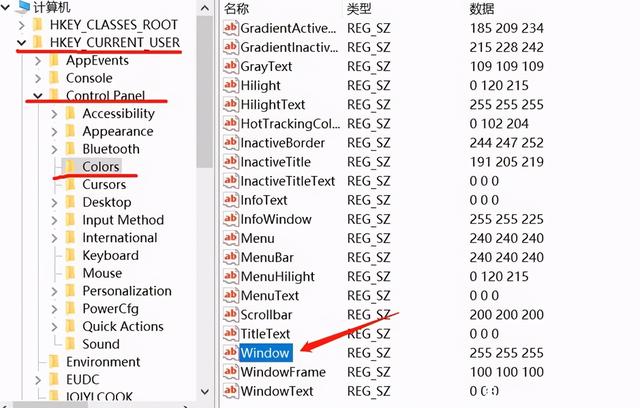Screen dimensions: 640x408
Task: Expand HKEY_CLASSES_ROOT tree node
Action: pyautogui.click(x=22, y=25)
